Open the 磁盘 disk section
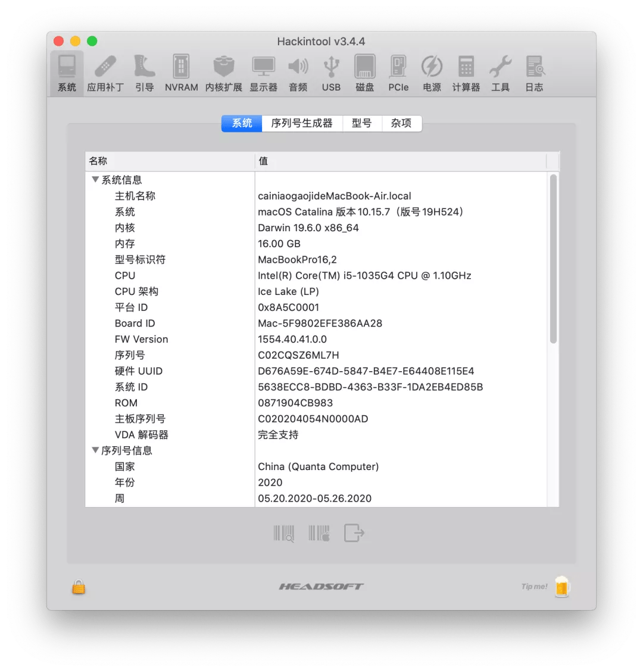The image size is (643, 672). point(365,73)
